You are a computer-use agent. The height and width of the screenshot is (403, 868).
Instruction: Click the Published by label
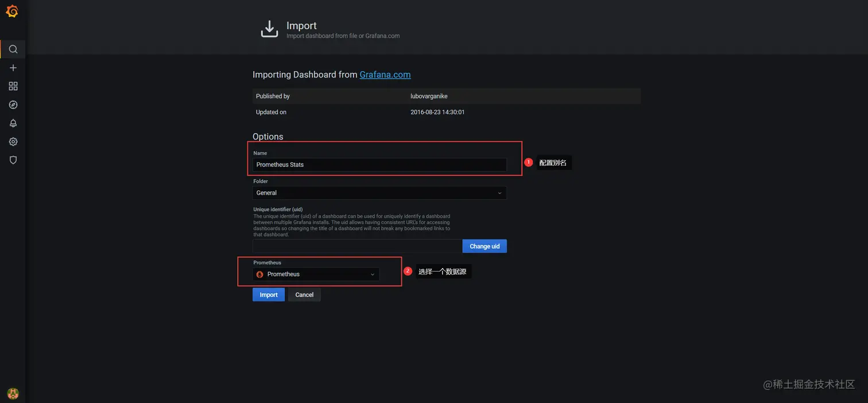273,96
